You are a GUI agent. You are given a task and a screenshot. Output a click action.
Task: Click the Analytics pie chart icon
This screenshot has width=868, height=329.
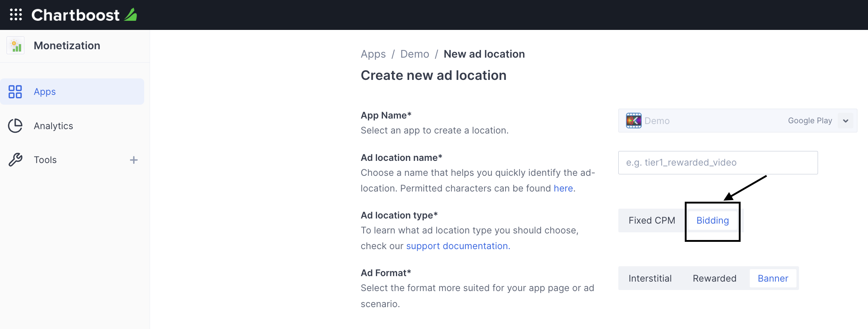click(x=15, y=126)
